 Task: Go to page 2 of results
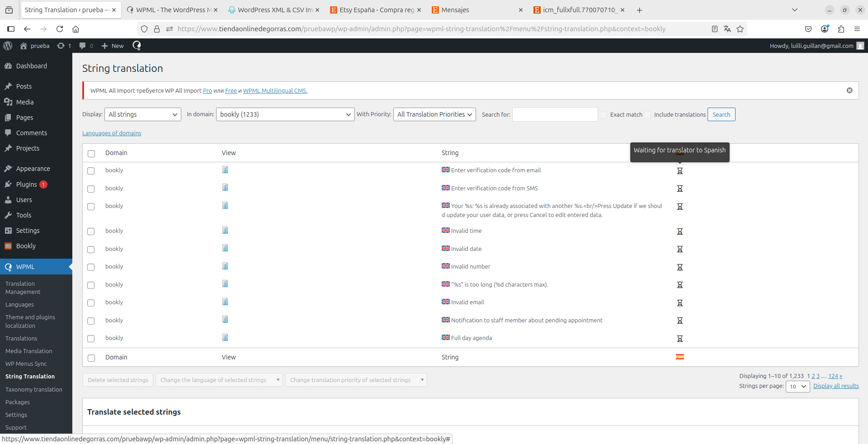coord(813,376)
